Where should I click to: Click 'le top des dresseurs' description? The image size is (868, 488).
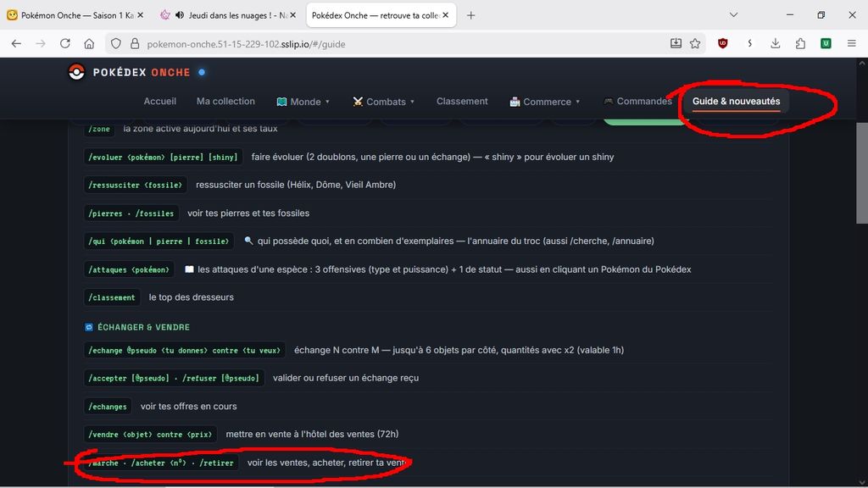[191, 297]
